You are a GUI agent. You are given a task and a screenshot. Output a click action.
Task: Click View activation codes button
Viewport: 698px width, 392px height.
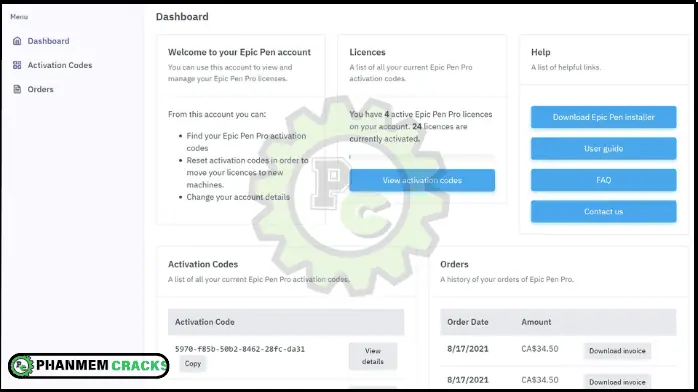(x=422, y=180)
